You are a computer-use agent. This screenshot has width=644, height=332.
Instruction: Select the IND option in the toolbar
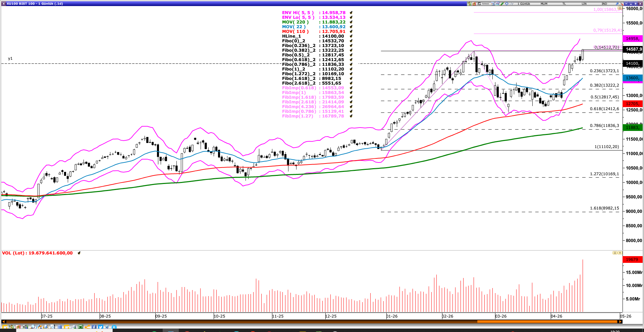604,3
